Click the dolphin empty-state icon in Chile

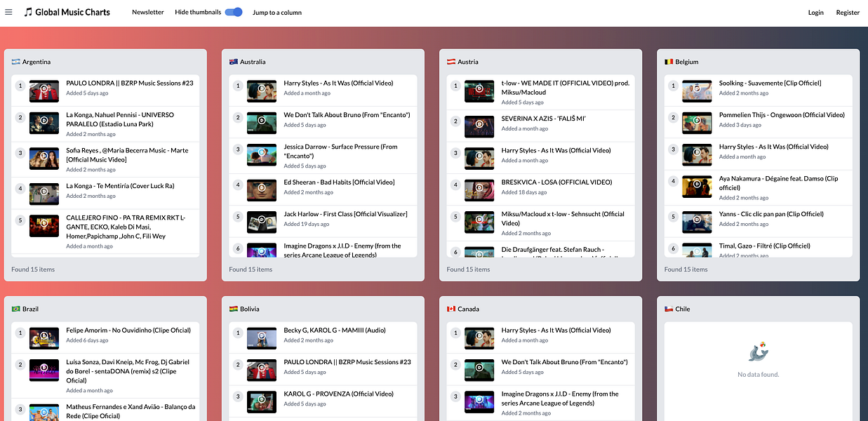point(758,352)
